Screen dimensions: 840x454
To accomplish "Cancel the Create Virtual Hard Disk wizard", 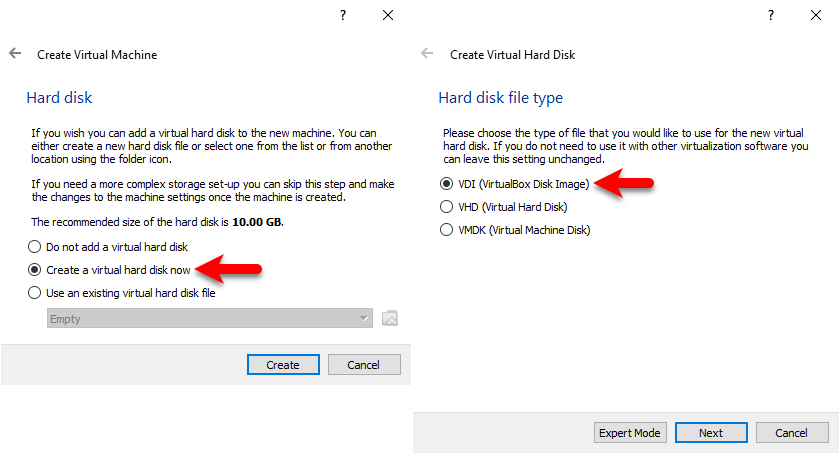I will tap(792, 433).
